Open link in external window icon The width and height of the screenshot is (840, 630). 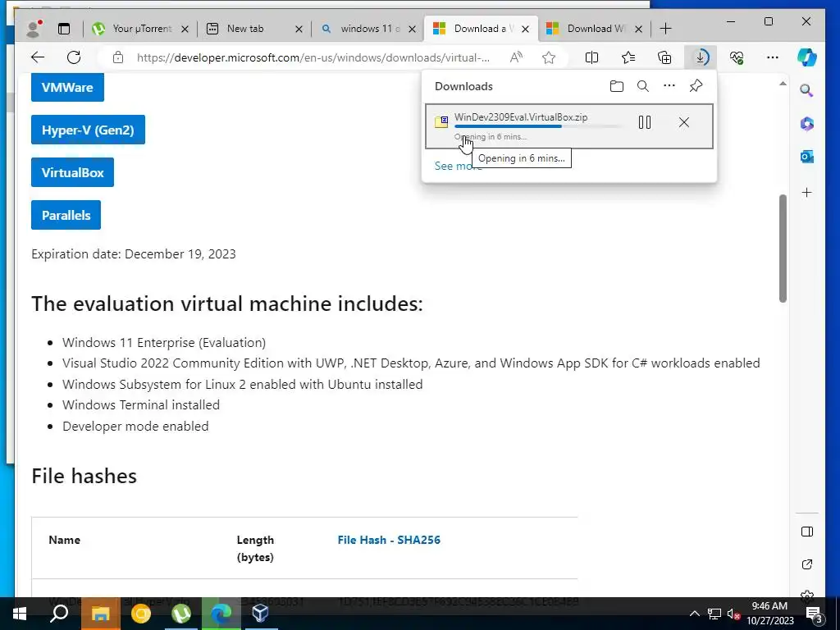[807, 564]
